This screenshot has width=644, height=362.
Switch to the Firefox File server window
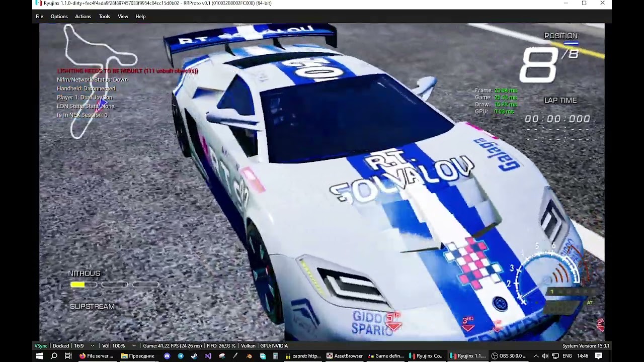point(97,356)
